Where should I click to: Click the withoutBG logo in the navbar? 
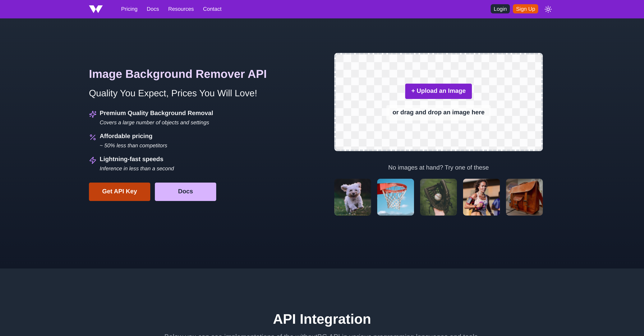[96, 9]
